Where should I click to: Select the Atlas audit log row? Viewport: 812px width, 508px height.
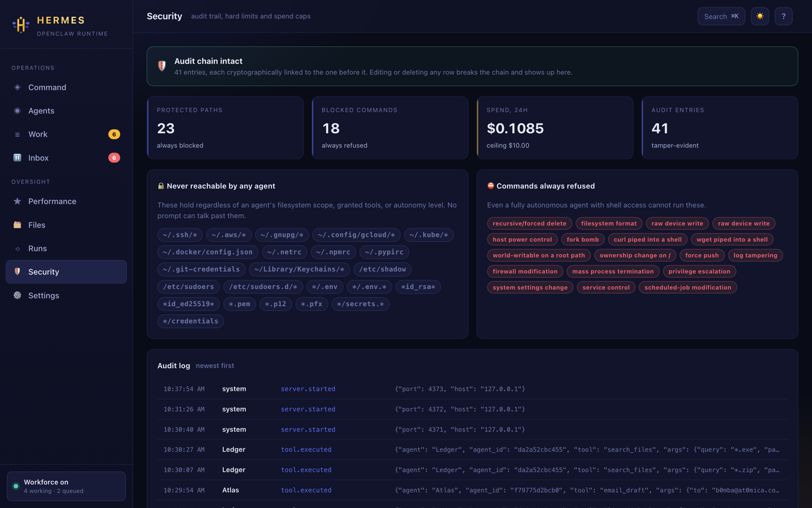pos(472,490)
